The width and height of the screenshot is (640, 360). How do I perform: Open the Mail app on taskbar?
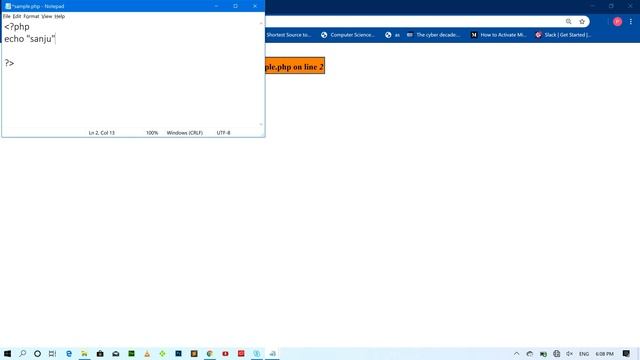click(116, 353)
